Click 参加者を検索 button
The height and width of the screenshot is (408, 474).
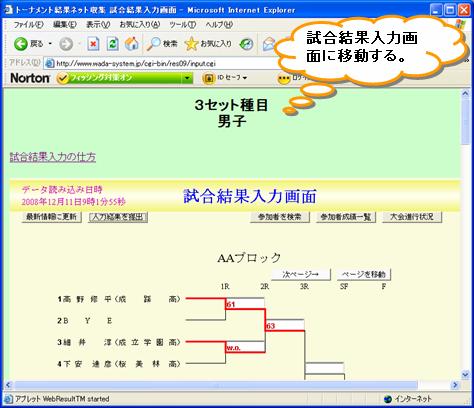280,217
